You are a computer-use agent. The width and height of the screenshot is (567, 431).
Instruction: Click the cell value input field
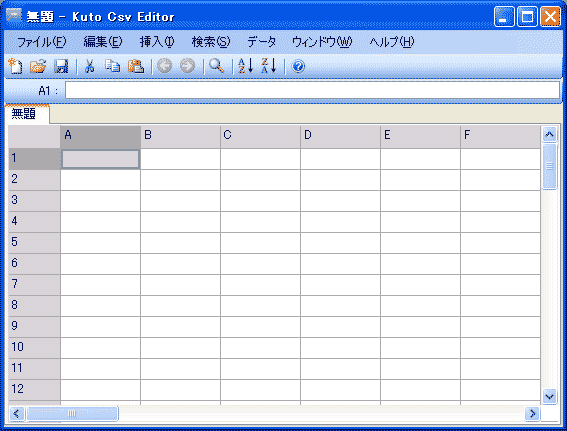312,90
